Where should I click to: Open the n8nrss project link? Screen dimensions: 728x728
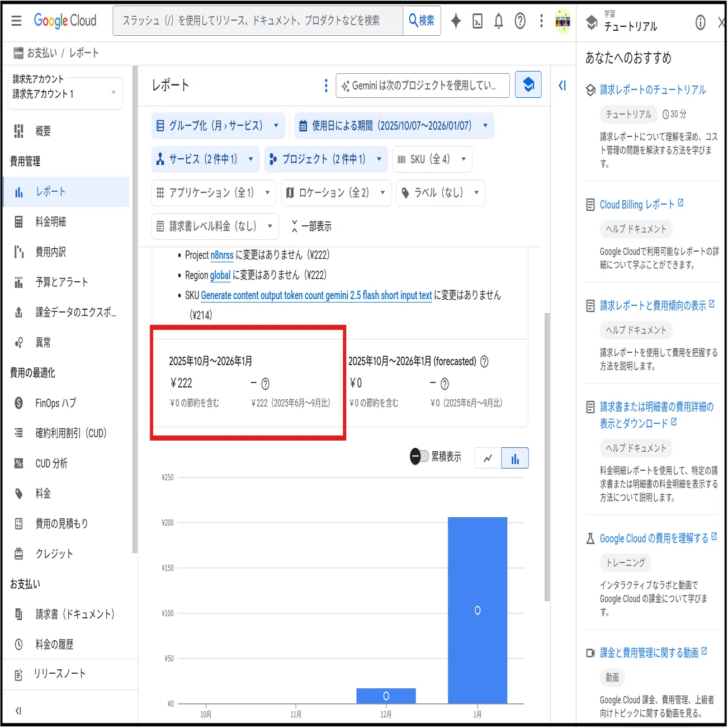(x=222, y=255)
